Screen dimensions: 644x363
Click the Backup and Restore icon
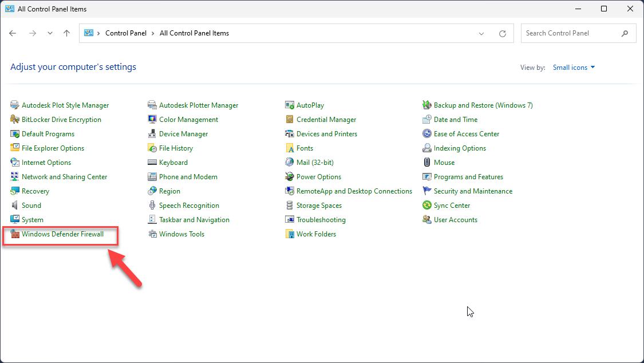click(x=427, y=105)
